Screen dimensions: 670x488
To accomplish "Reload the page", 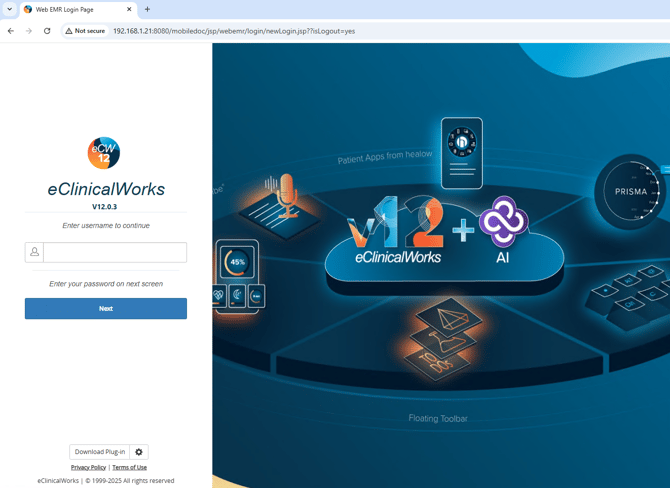I will (47, 31).
